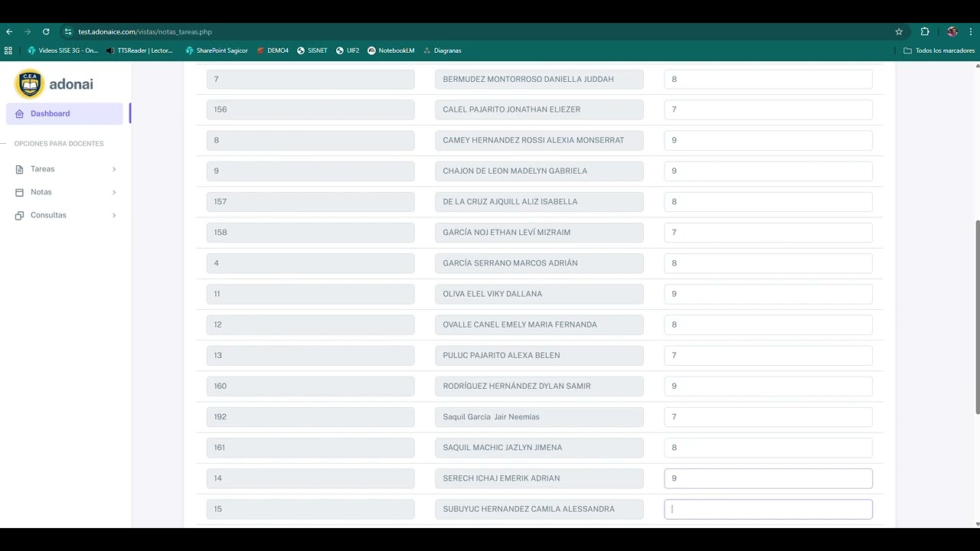Focus grade field for SUBUYUC HERNANDEZ CAMILA ALESSANDRA
The image size is (980, 551).
[x=768, y=509]
